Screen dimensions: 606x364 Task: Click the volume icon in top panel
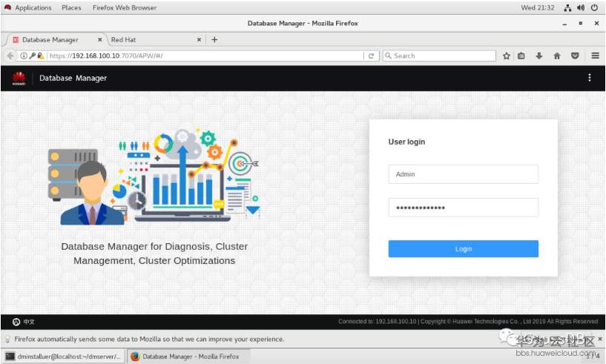(581, 7)
